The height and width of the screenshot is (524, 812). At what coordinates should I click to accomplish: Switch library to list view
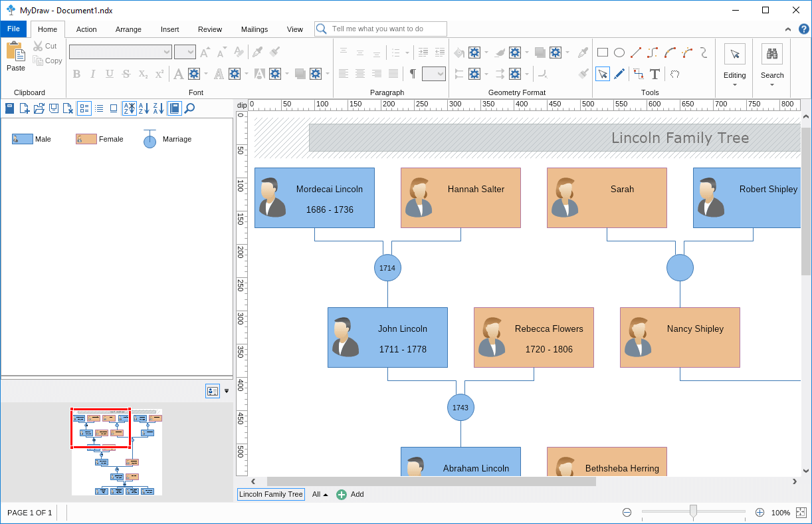pyautogui.click(x=99, y=108)
